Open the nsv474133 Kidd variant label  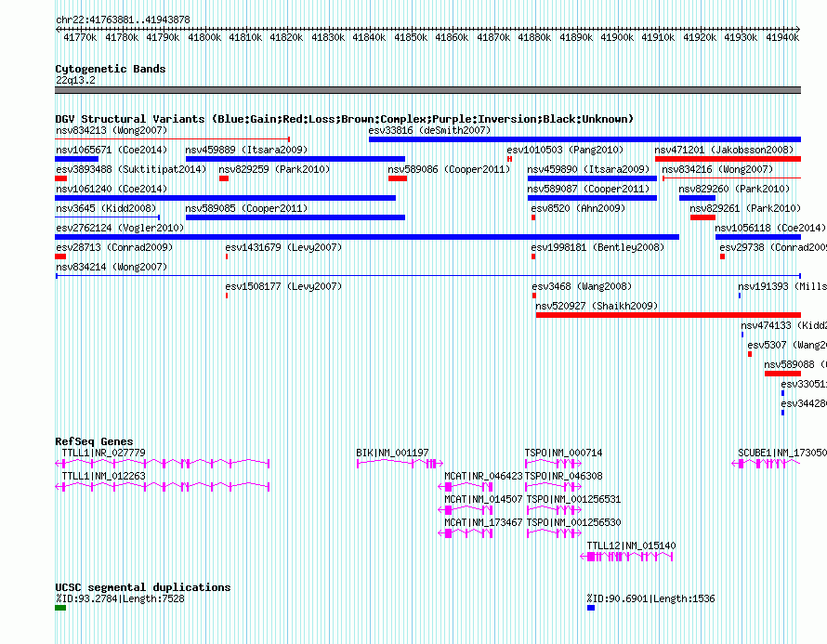pos(783,325)
